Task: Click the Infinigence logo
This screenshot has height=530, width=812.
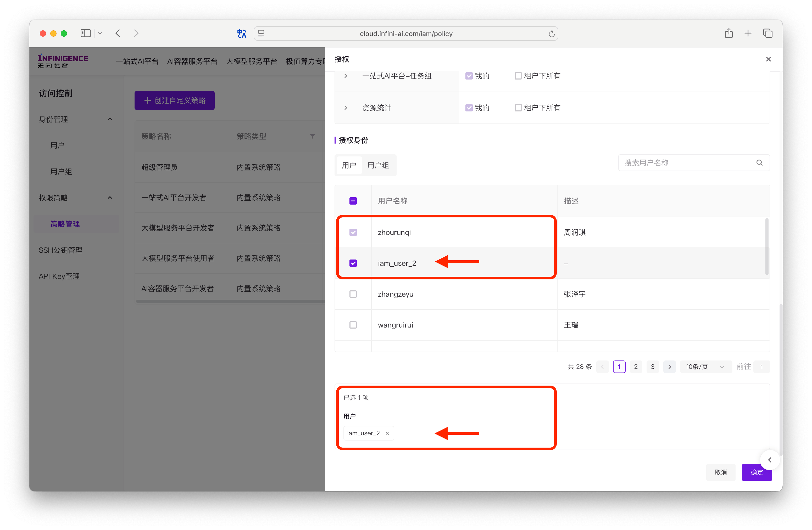Action: click(63, 61)
